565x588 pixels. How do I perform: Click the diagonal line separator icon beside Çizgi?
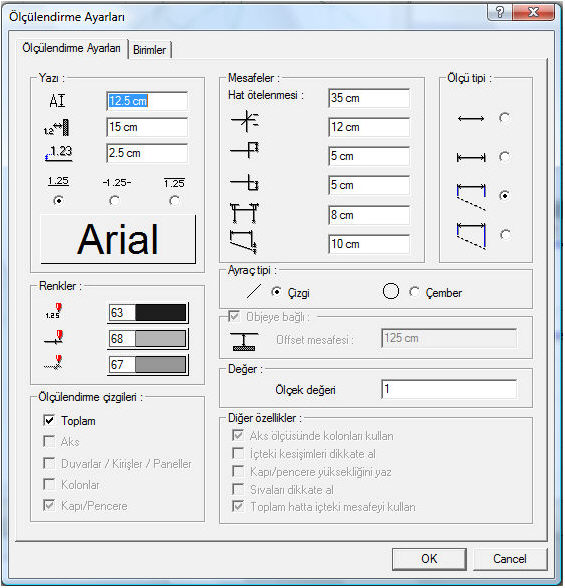(254, 291)
